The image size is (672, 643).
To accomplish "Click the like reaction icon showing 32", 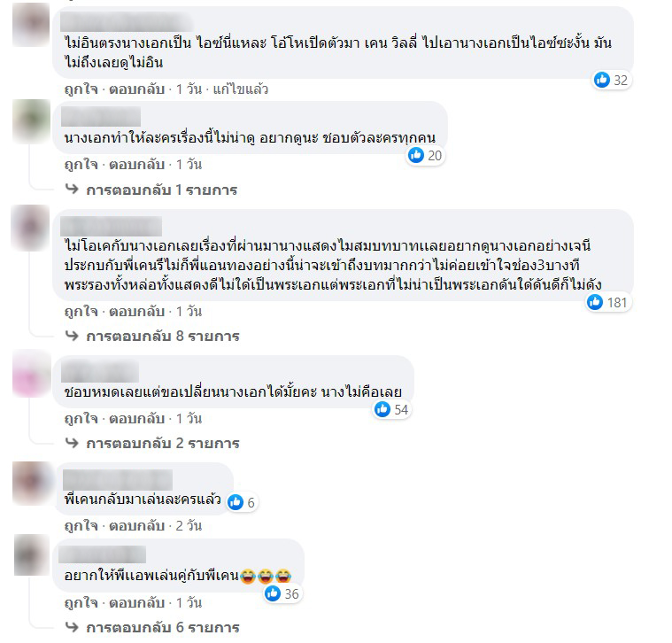I will (x=602, y=80).
